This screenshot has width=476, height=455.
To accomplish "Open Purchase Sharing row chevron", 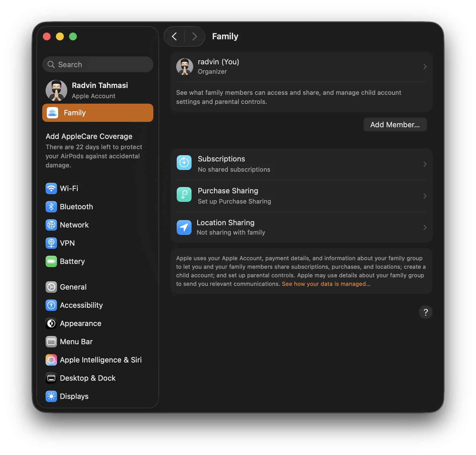I will pyautogui.click(x=425, y=196).
